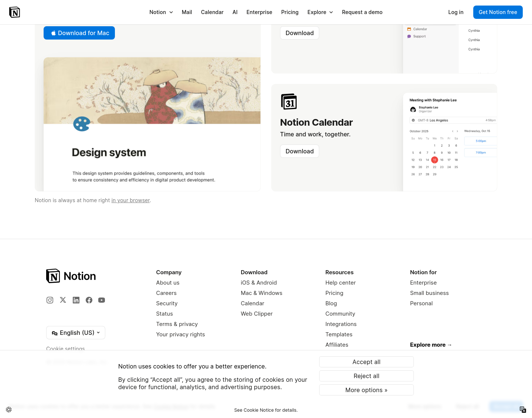532x418 pixels.
Task: Open the Integrations link
Action: [x=341, y=324]
